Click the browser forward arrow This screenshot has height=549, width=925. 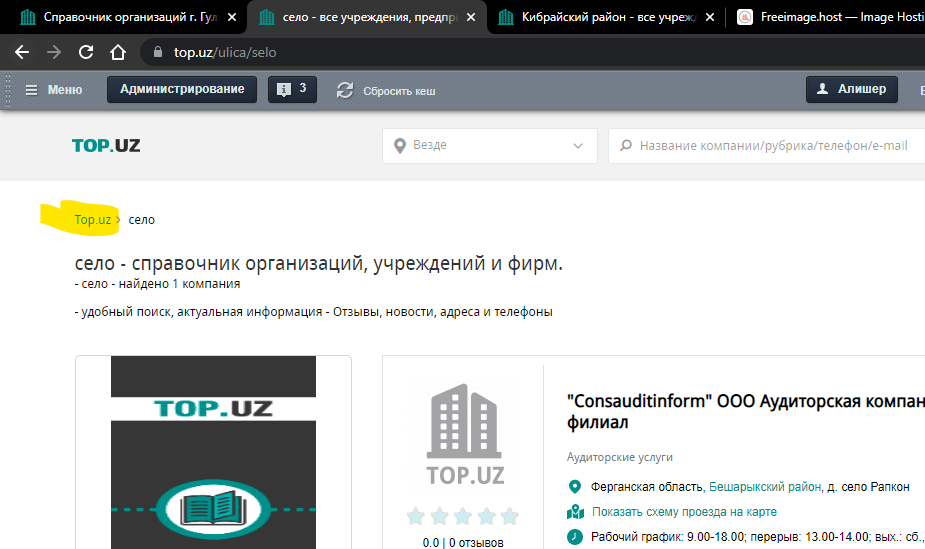tap(54, 52)
